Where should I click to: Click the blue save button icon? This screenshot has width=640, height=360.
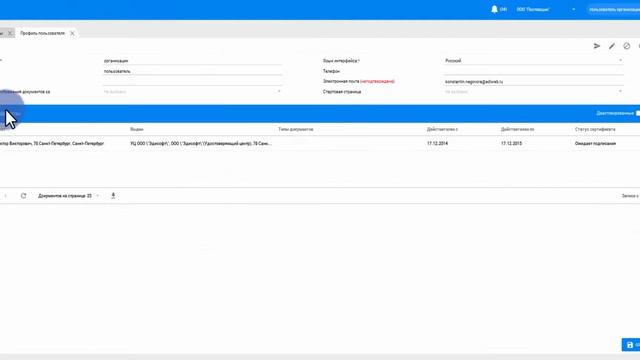point(631,345)
